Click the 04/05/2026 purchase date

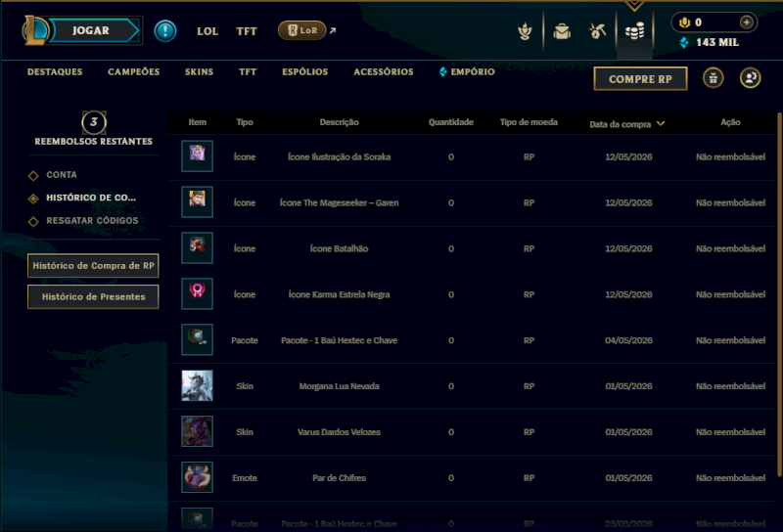[x=628, y=341]
